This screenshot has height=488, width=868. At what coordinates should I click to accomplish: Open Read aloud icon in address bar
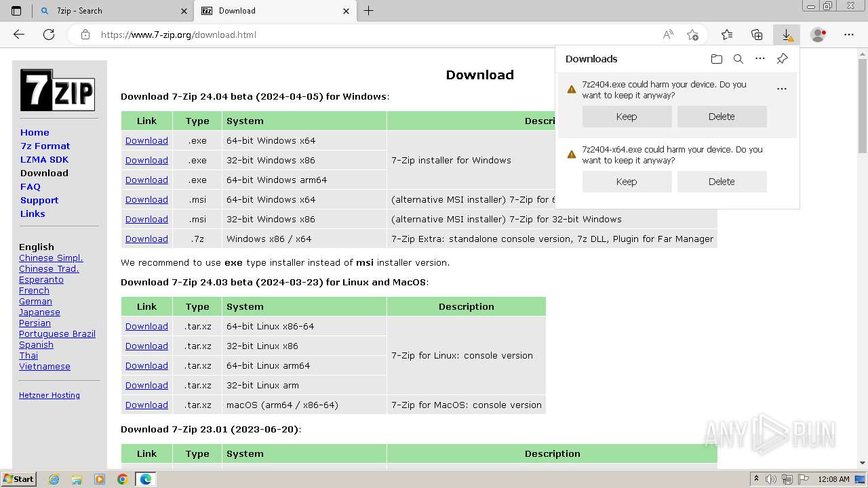click(668, 35)
